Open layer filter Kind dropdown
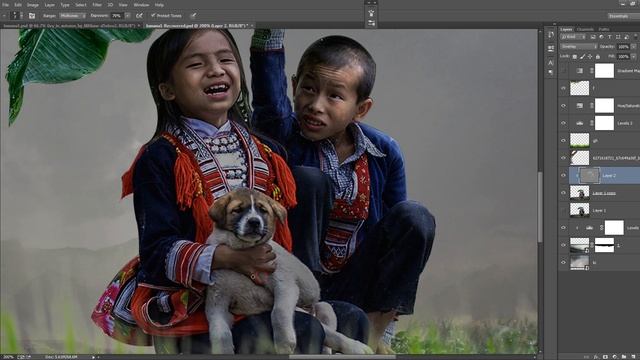This screenshot has width=640, height=360. pyautogui.click(x=573, y=37)
